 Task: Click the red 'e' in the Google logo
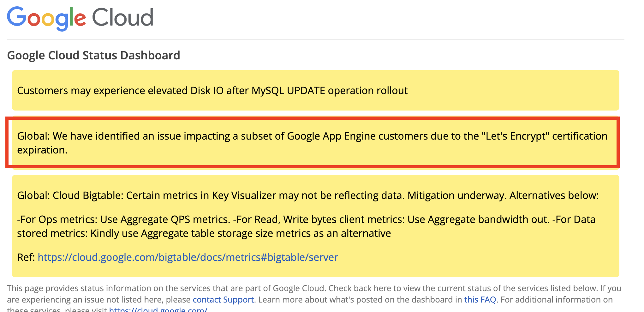point(80,20)
